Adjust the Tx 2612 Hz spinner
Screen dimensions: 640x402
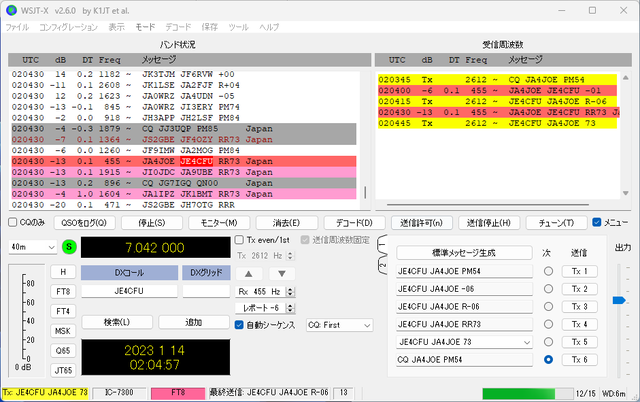pos(290,255)
